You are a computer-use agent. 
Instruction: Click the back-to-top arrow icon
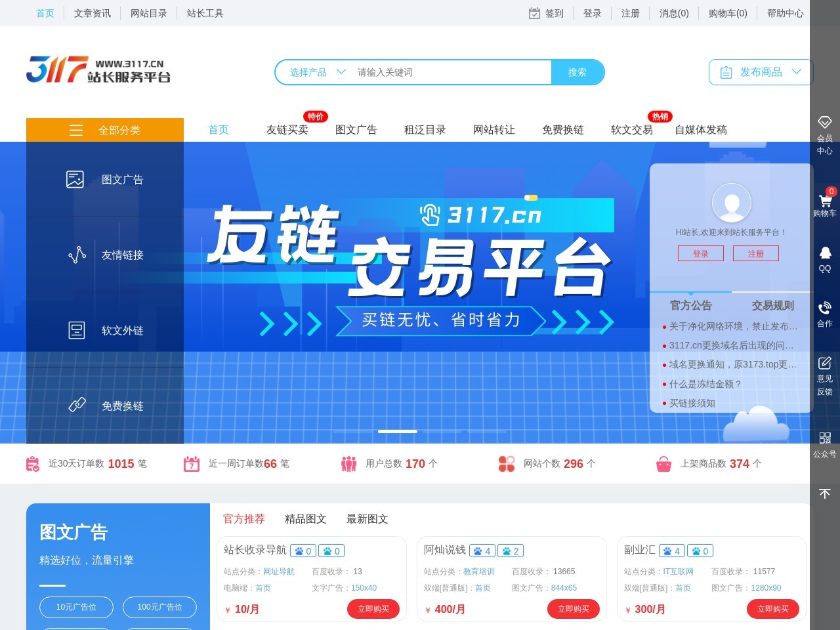[x=824, y=493]
